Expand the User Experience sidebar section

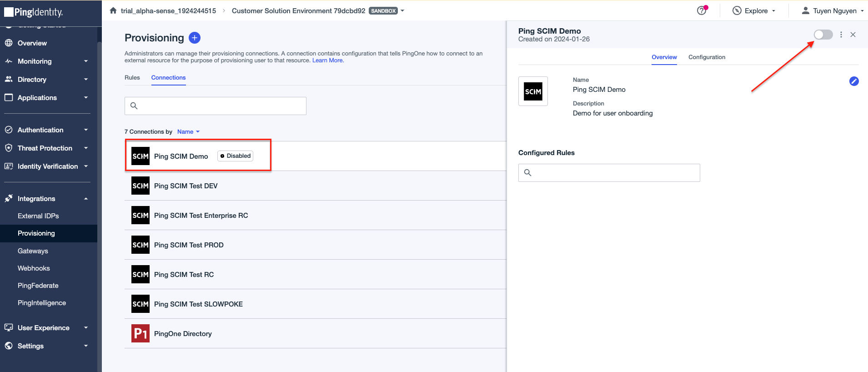(86, 327)
